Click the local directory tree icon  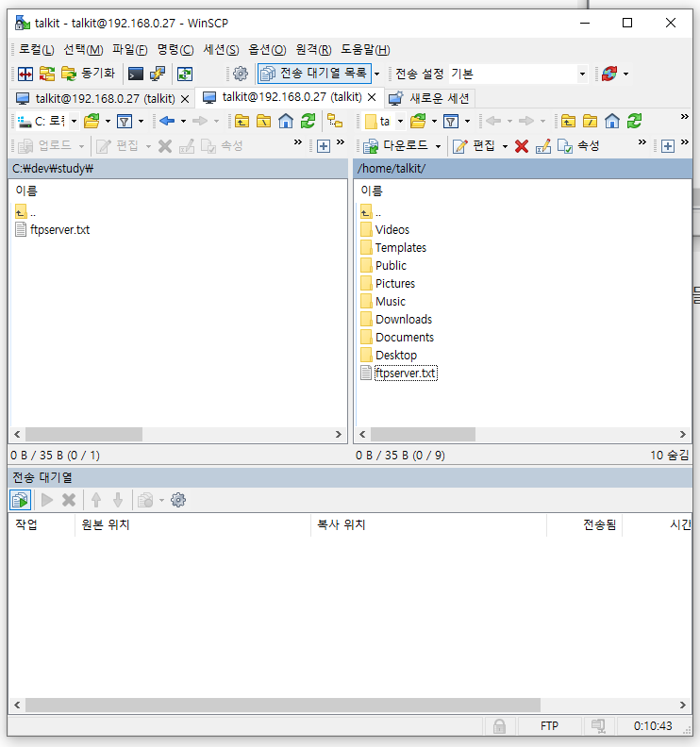[335, 122]
